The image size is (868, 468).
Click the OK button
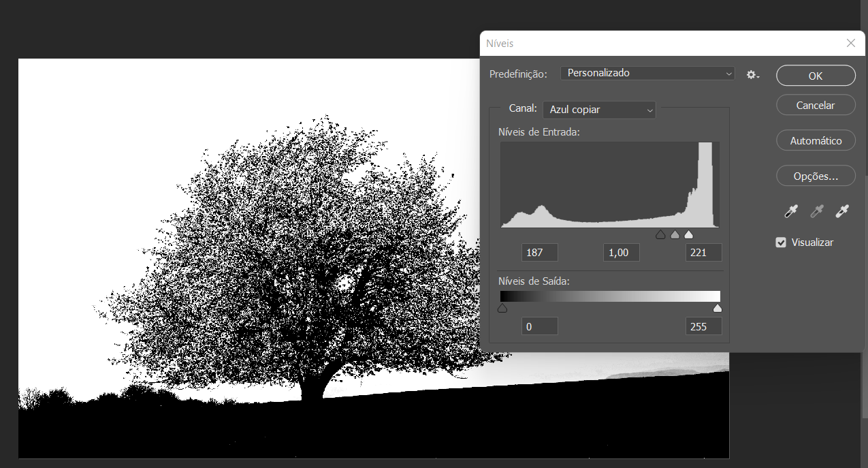click(815, 76)
